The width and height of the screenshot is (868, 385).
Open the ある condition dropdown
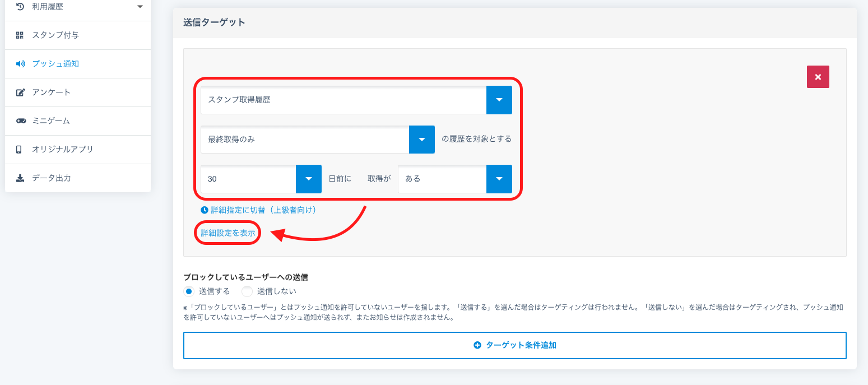499,179
